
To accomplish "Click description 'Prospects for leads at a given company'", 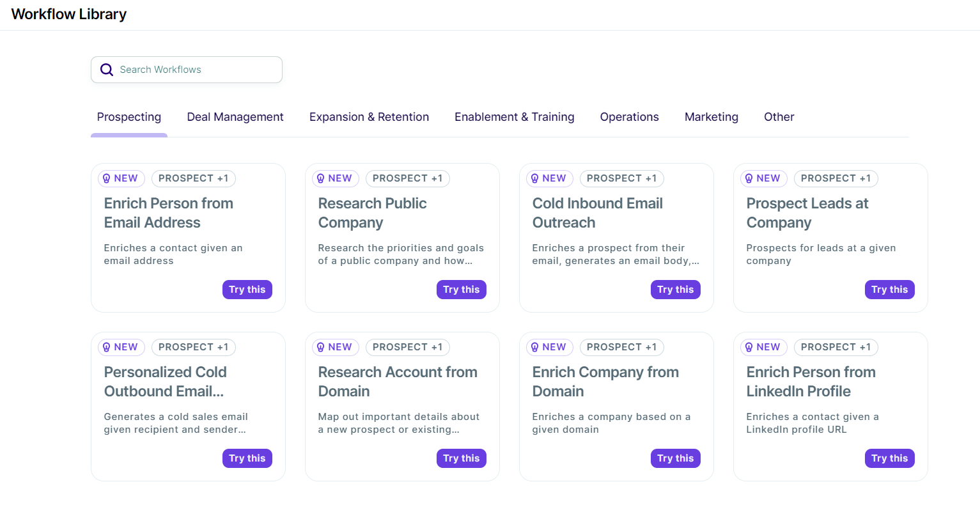I will click(821, 254).
